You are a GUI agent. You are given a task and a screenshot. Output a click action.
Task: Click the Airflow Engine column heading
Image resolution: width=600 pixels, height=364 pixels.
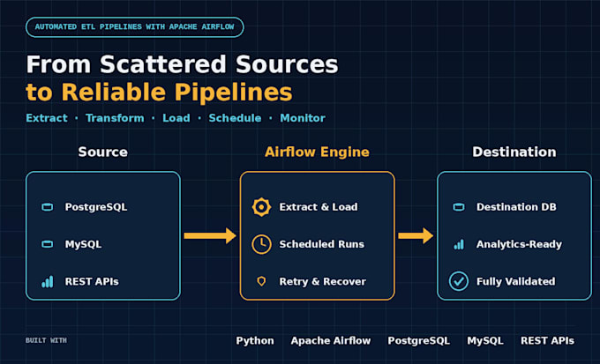[x=318, y=152]
